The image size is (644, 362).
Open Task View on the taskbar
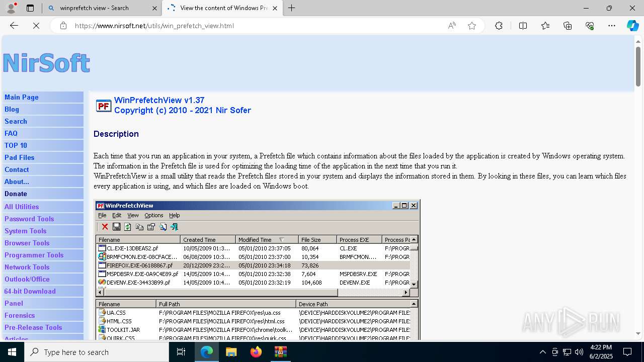click(x=182, y=352)
